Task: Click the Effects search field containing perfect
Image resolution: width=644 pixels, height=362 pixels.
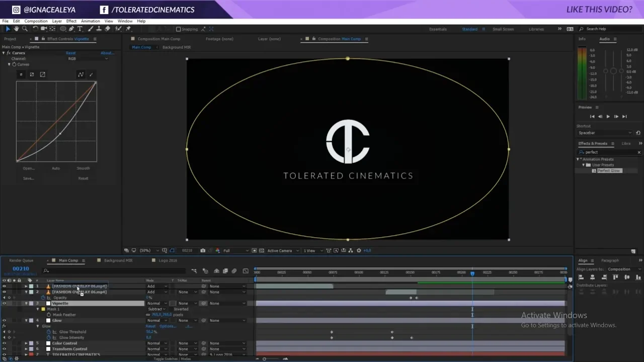Action: point(609,152)
